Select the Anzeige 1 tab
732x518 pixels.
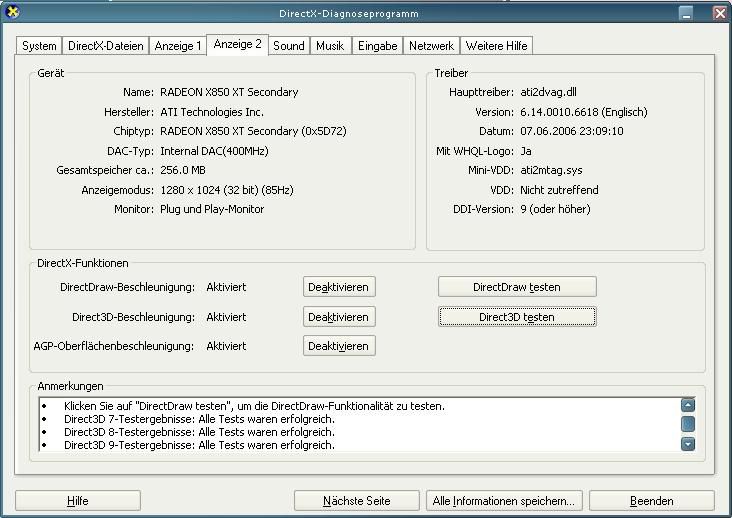(177, 46)
